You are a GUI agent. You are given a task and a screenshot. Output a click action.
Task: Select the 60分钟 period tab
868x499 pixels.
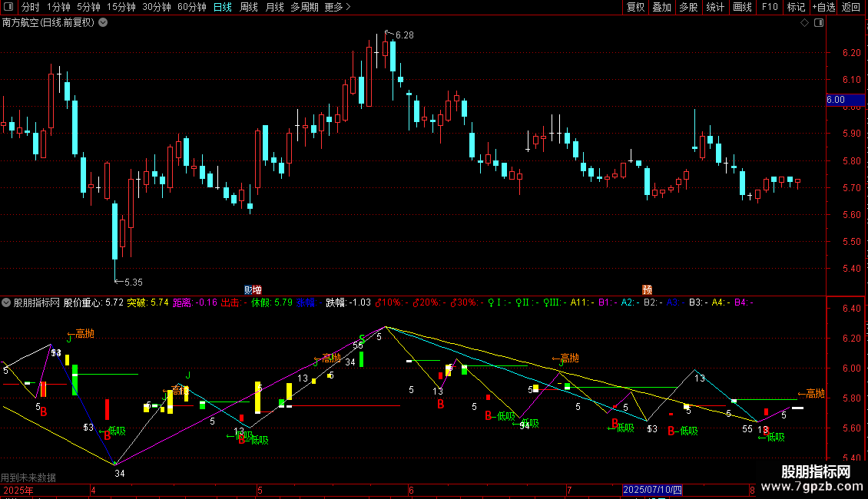tap(192, 7)
